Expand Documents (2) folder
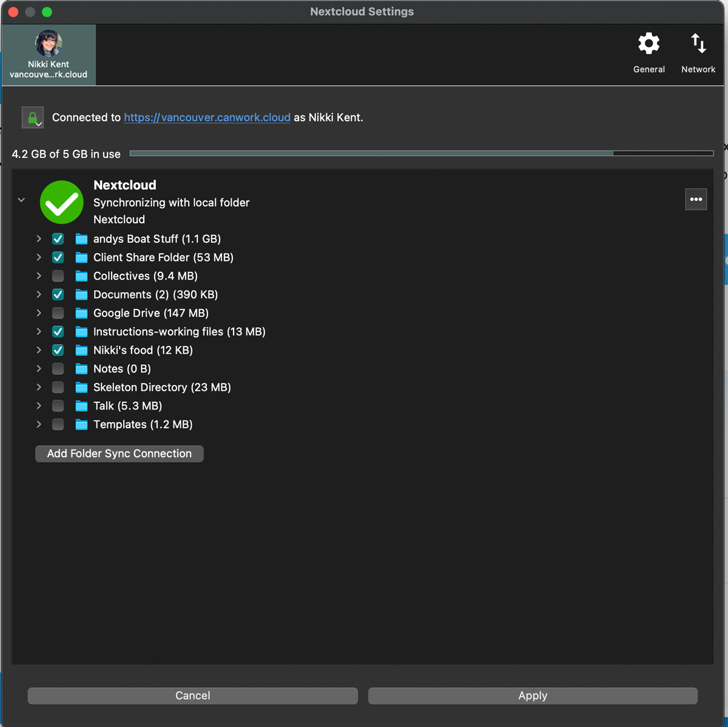 point(39,294)
